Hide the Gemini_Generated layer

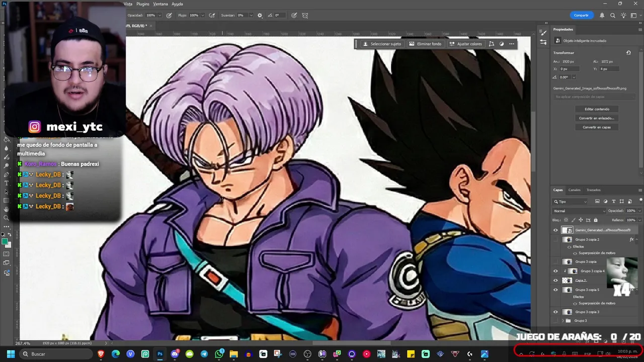(x=556, y=230)
